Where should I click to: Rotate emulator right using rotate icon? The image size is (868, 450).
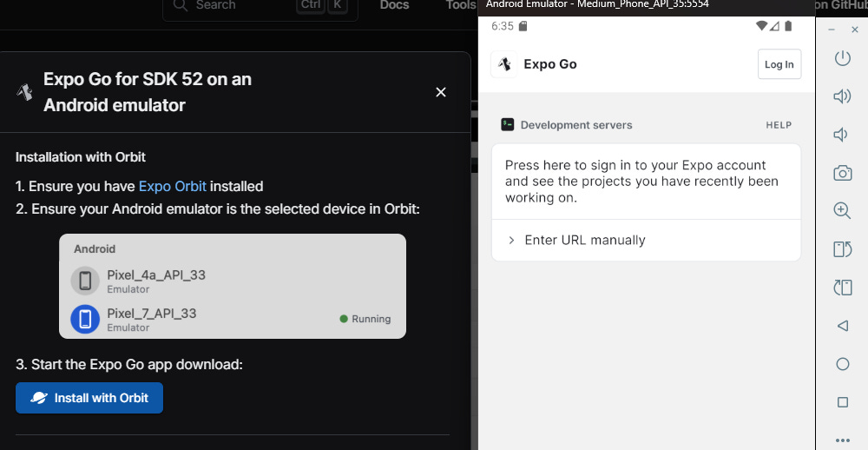click(843, 287)
